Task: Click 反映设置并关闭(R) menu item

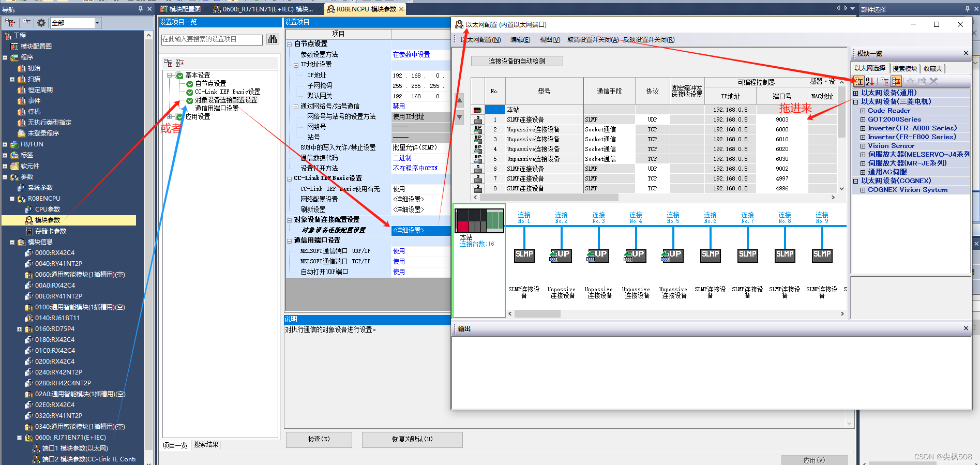Action: click(649, 40)
